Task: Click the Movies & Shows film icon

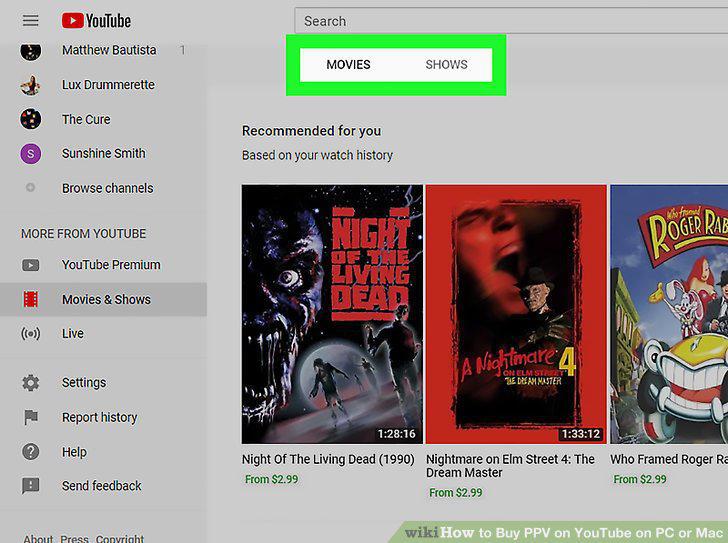Action: tap(31, 299)
